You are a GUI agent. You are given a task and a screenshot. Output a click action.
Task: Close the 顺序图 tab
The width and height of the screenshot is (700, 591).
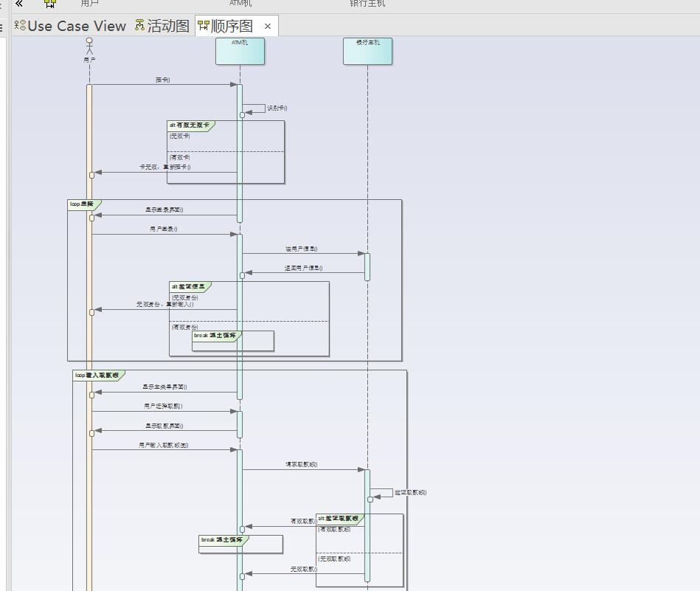(x=268, y=27)
